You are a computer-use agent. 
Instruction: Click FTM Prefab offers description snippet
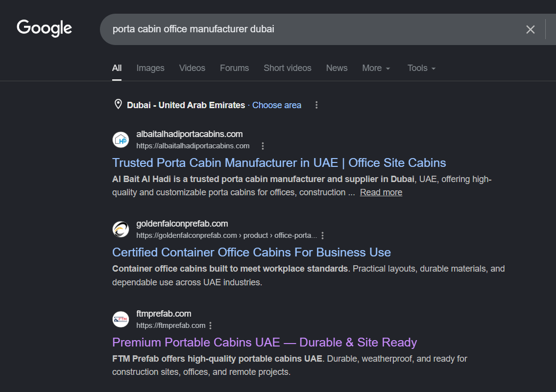[290, 365]
